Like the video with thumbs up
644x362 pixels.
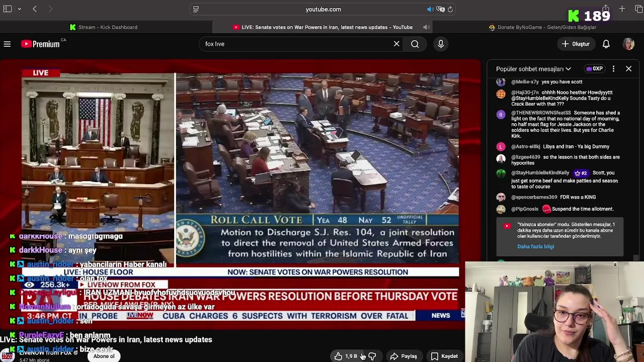(346, 356)
